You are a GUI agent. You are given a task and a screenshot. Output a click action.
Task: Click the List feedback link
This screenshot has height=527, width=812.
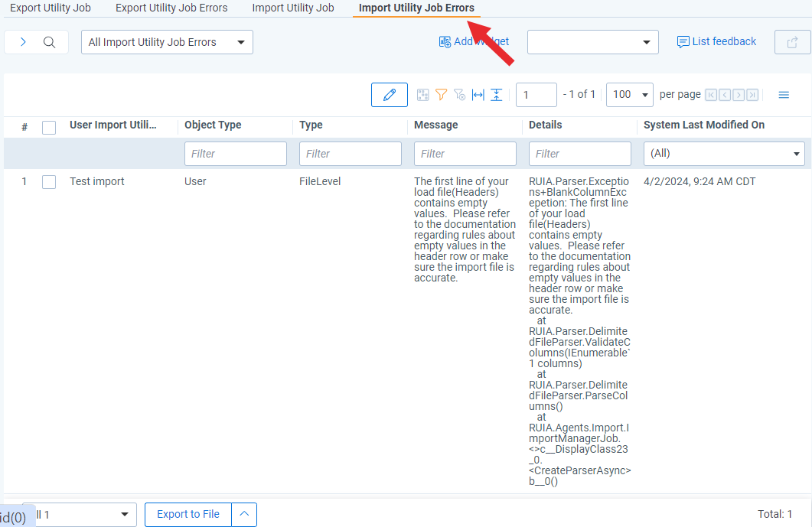716,41
